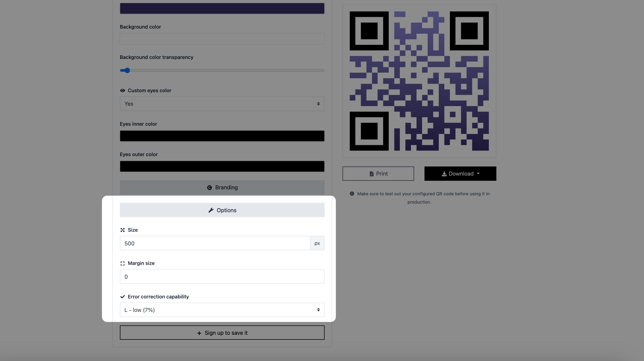The width and height of the screenshot is (644, 361).
Task: Expand the Branding section
Action: (x=222, y=188)
